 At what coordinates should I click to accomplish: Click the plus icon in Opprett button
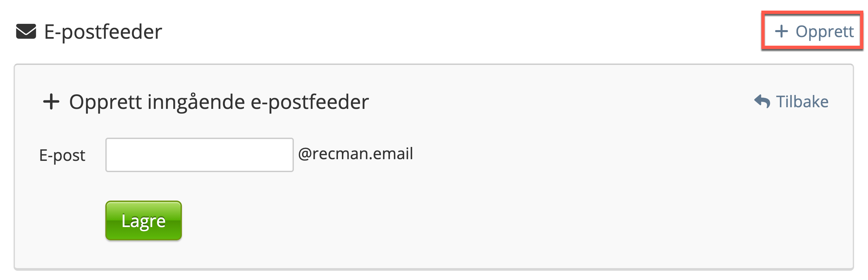click(x=781, y=32)
